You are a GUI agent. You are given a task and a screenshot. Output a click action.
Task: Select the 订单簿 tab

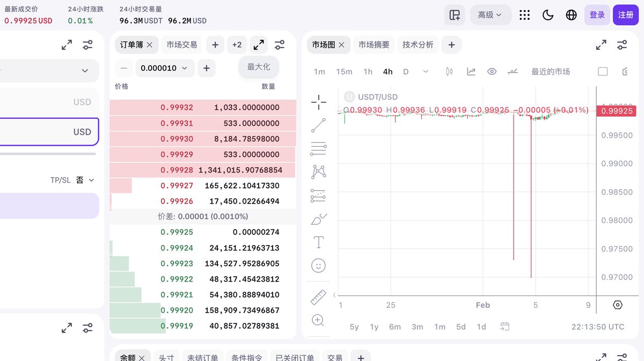click(131, 45)
